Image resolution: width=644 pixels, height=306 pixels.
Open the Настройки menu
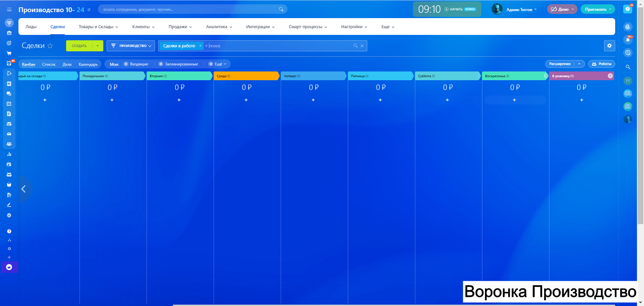coord(354,27)
